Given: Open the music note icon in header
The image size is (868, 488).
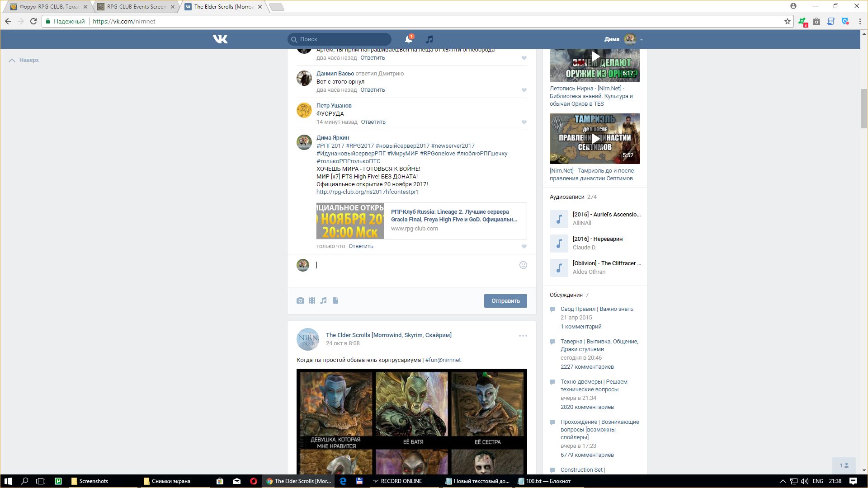Looking at the screenshot, I should click(429, 39).
